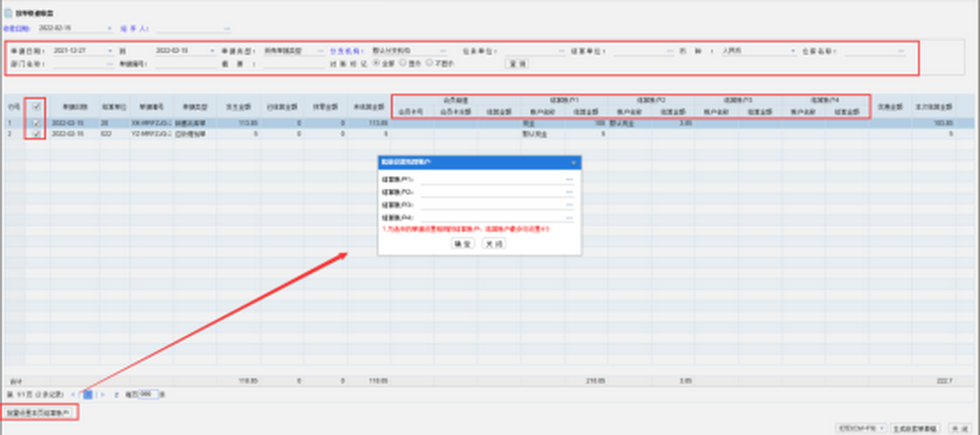Uncheck the checkbox for row 2
The width and height of the screenshot is (980, 435).
(x=36, y=133)
